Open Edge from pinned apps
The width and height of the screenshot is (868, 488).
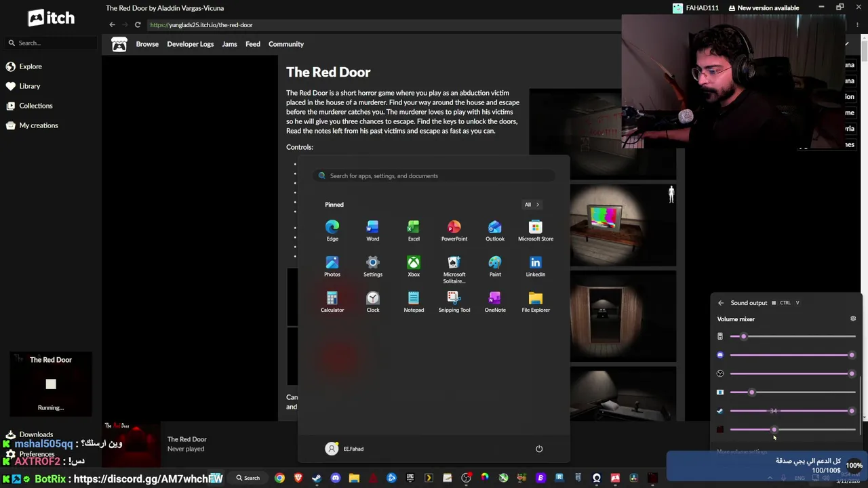(x=332, y=230)
